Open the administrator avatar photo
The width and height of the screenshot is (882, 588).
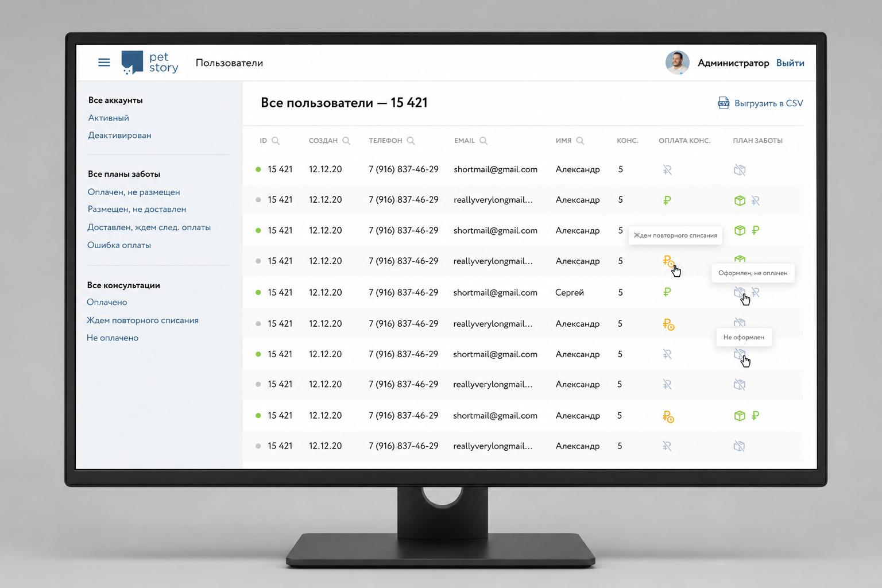pos(678,63)
